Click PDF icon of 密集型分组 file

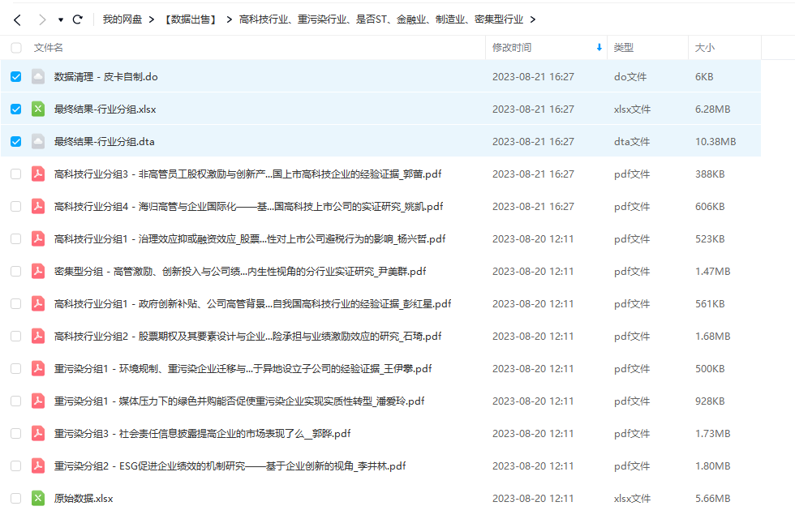(x=38, y=271)
